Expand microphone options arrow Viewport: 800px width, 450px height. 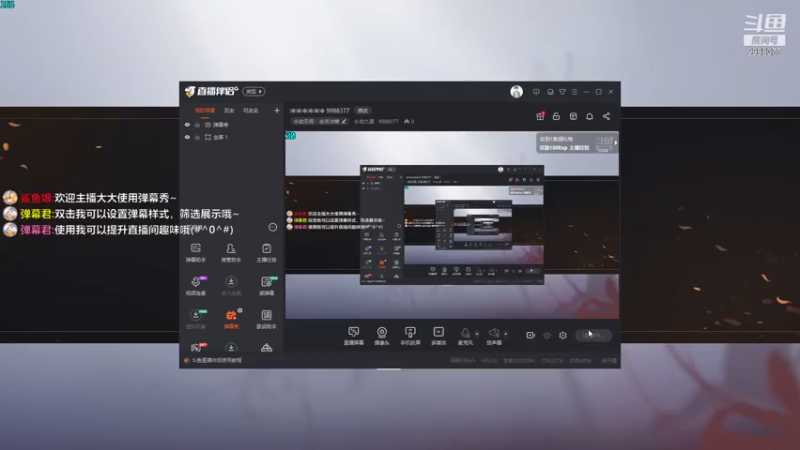(x=477, y=334)
